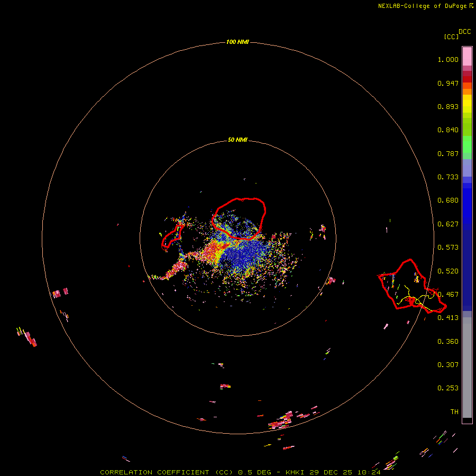Image resolution: width=476 pixels, height=476 pixels.
Task: Click the red Oahu island outline on the right
Action: (412, 286)
